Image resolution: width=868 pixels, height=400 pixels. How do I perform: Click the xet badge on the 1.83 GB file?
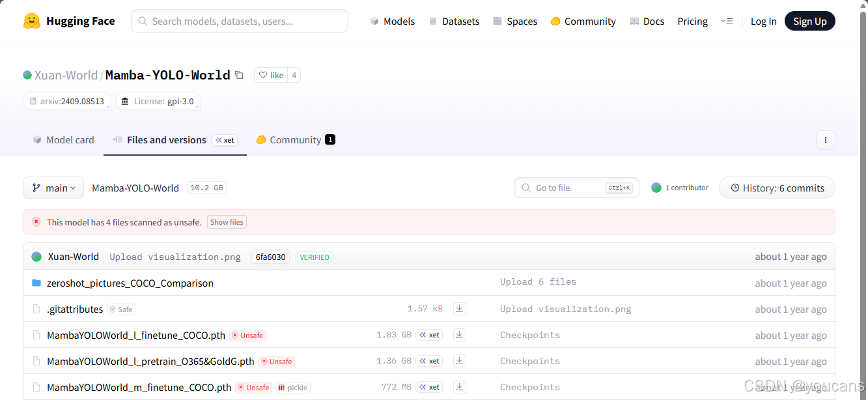pyautogui.click(x=429, y=335)
